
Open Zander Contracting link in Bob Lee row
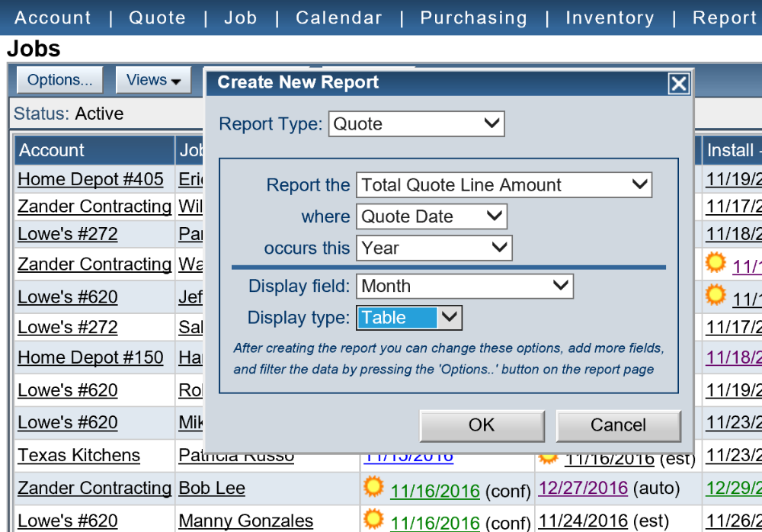pos(94,488)
